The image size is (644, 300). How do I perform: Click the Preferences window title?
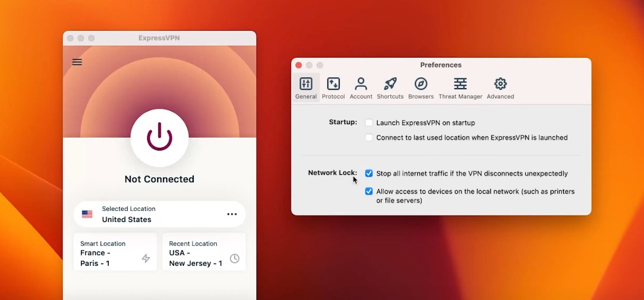click(441, 65)
